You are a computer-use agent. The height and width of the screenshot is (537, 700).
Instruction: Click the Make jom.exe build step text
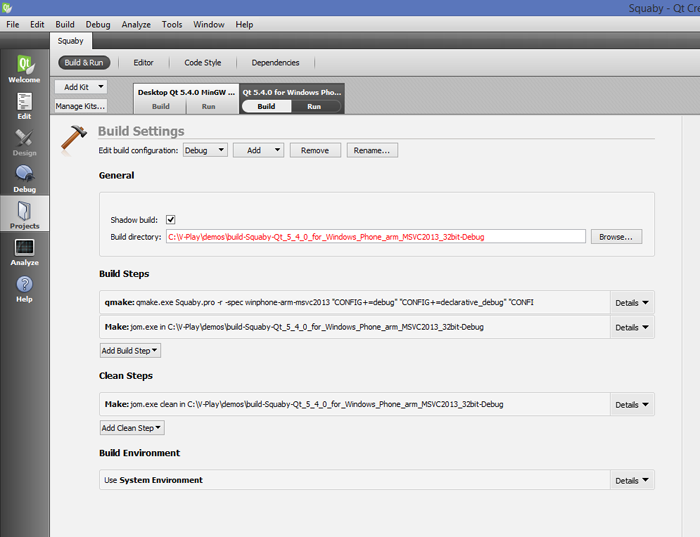(294, 327)
